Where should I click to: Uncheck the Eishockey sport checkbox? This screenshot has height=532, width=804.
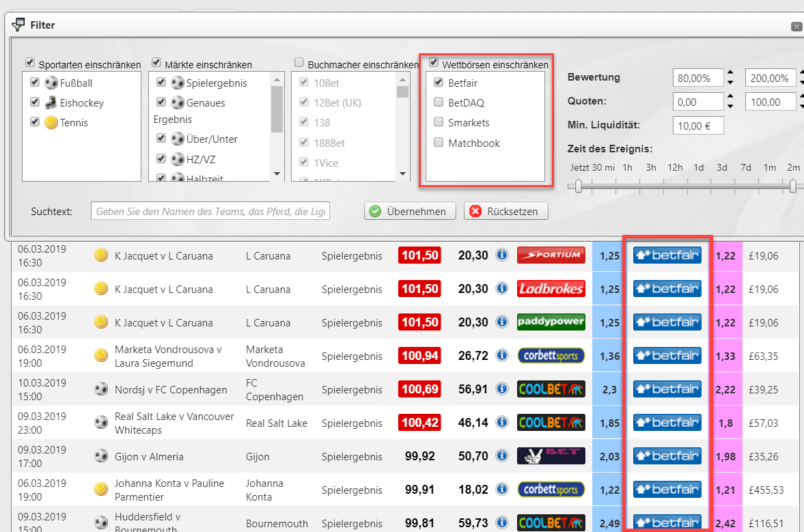pos(35,102)
